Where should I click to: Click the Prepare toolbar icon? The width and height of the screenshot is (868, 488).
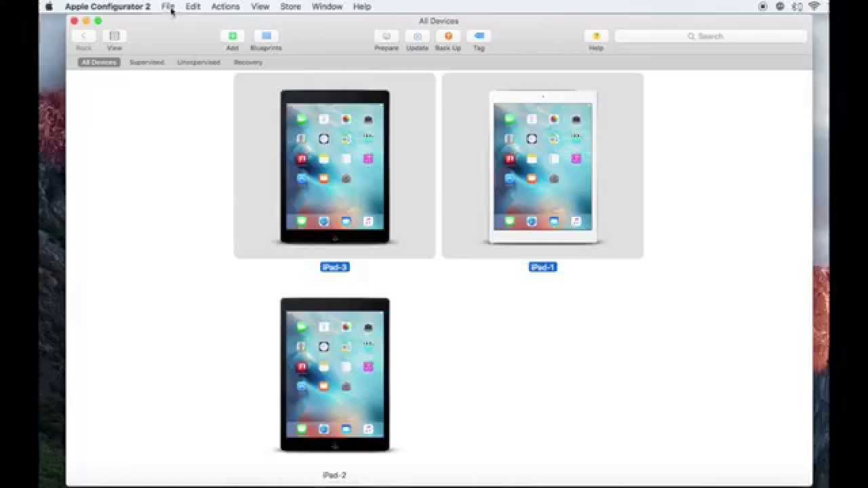point(387,36)
